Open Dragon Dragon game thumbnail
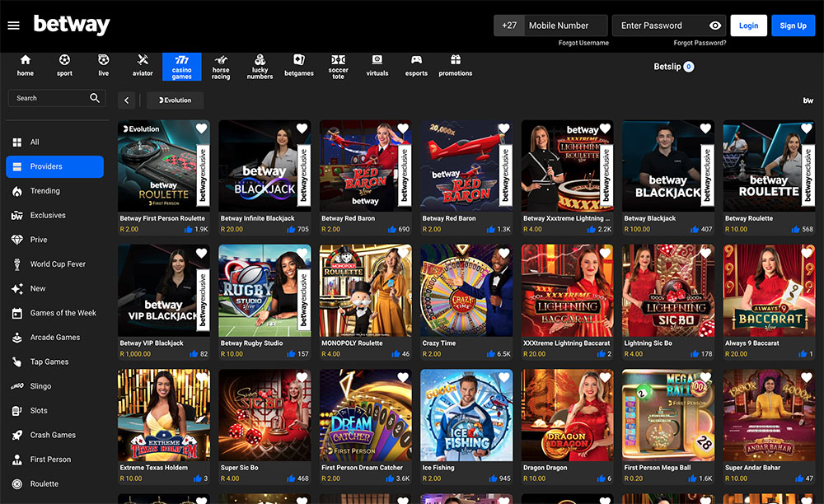824x504 pixels. (567, 415)
